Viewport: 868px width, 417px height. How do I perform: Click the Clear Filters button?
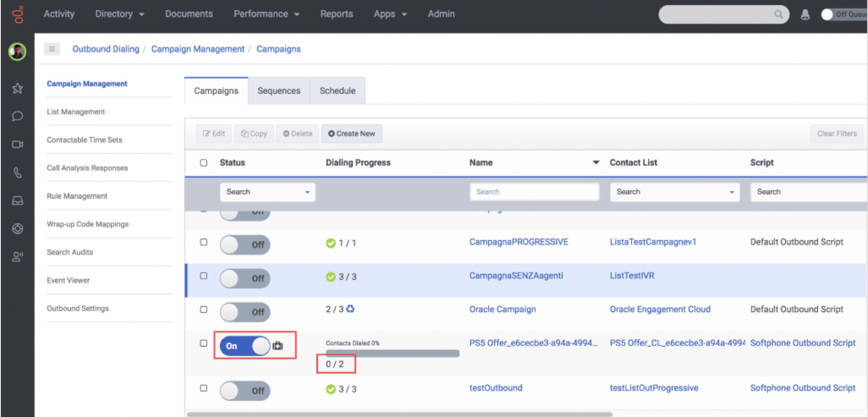[x=837, y=133]
